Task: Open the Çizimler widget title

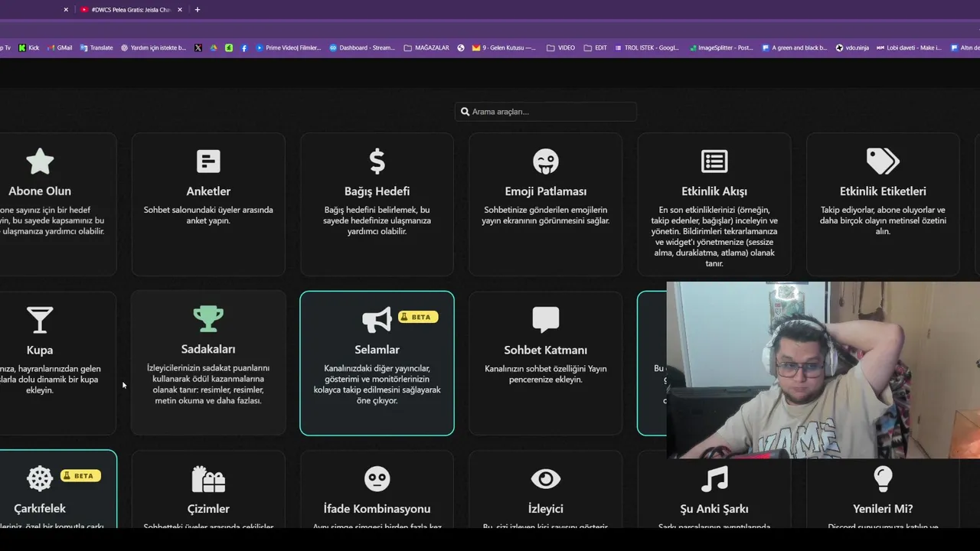Action: [x=208, y=508]
